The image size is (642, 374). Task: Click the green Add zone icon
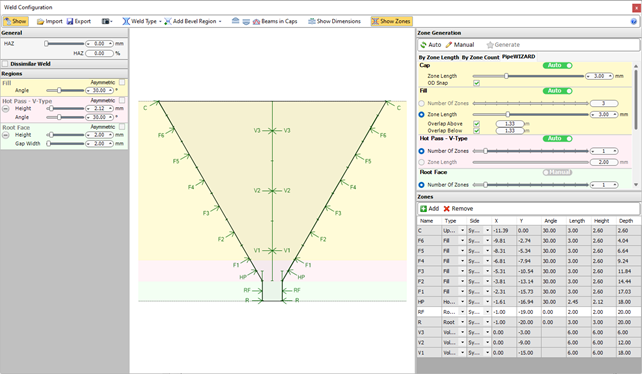(x=423, y=209)
